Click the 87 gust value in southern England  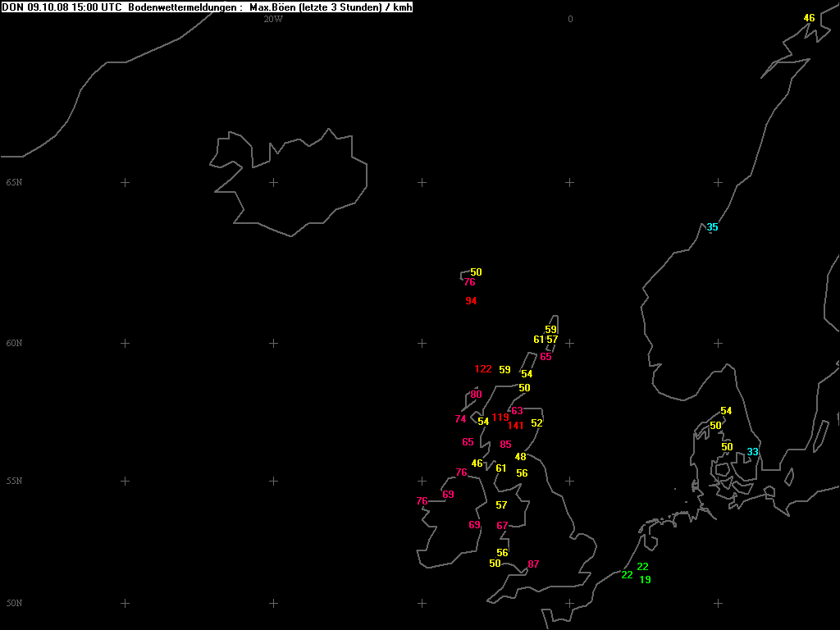point(533,564)
